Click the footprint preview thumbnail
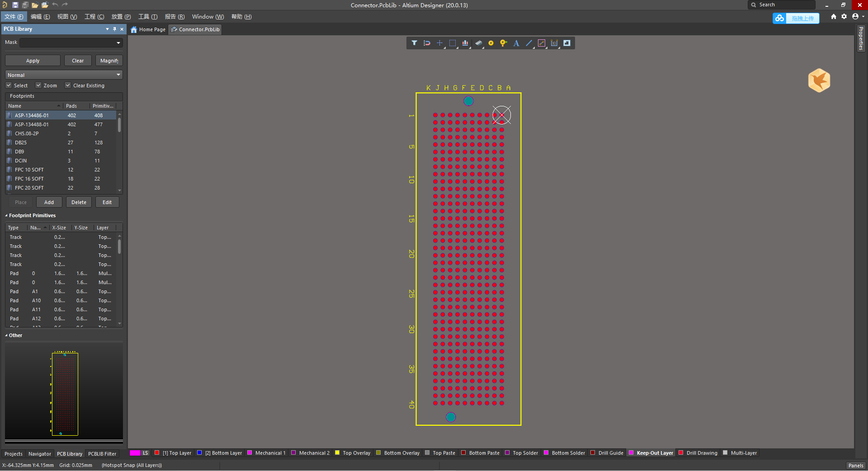The height and width of the screenshot is (471, 868). click(x=65, y=394)
